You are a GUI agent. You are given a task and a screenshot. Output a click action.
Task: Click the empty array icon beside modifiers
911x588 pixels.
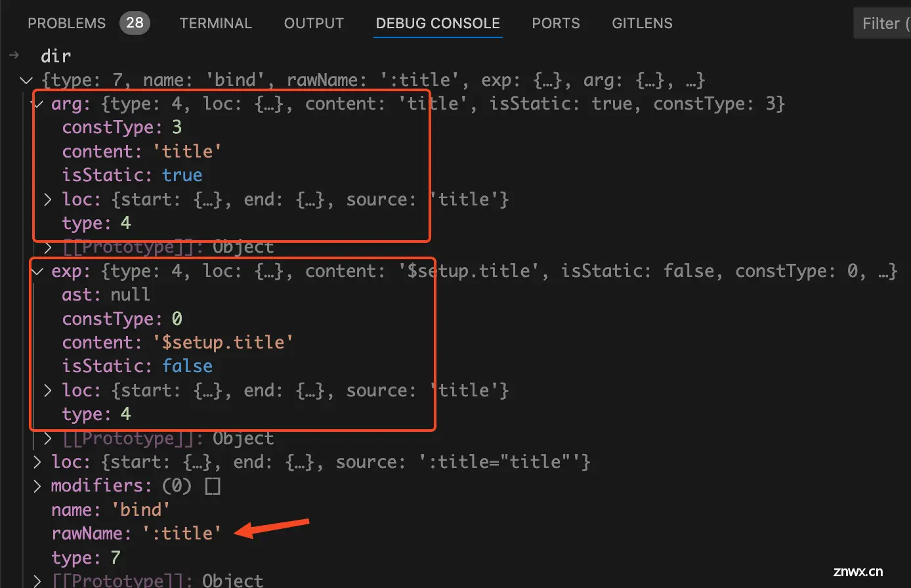click(x=213, y=486)
